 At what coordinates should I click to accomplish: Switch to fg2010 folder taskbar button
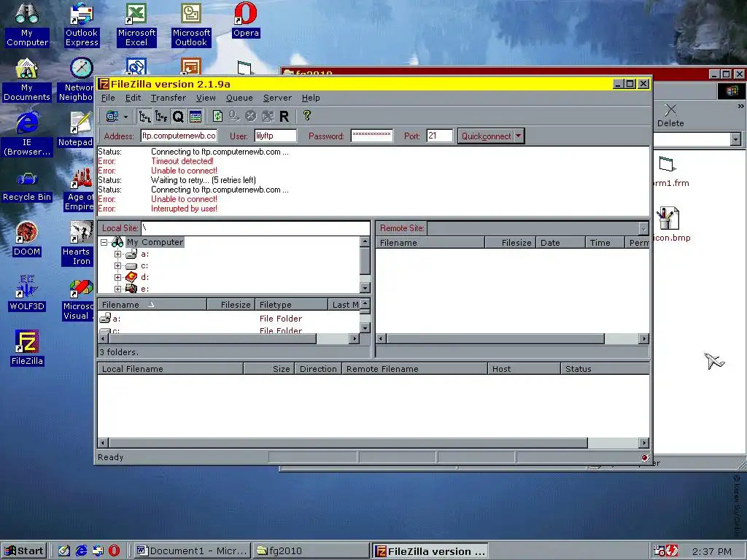pos(310,551)
